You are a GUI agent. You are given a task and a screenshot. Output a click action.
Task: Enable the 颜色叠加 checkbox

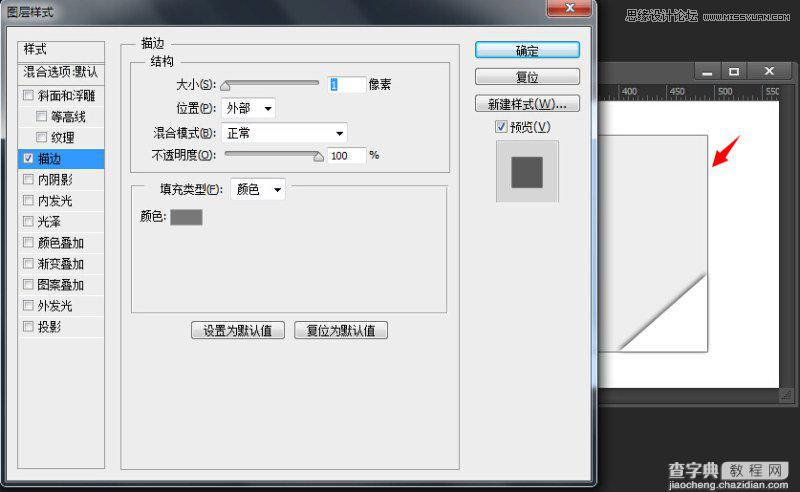29,242
